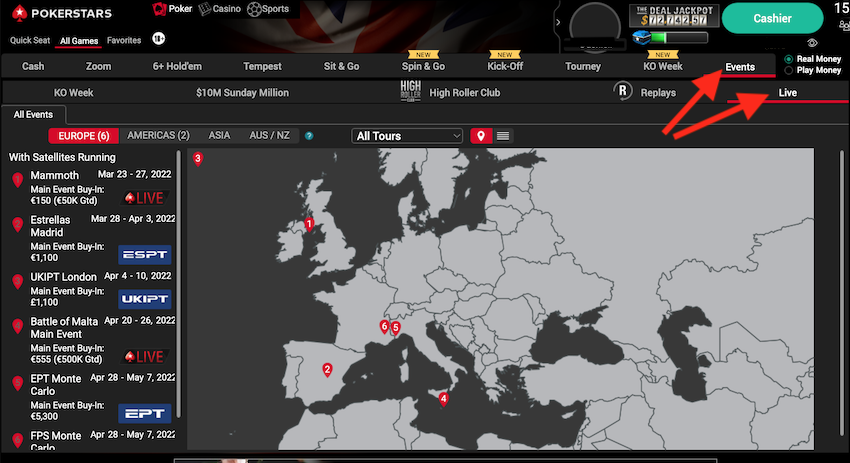Click the UKIPT tour logo
The width and height of the screenshot is (850, 463).
145,299
